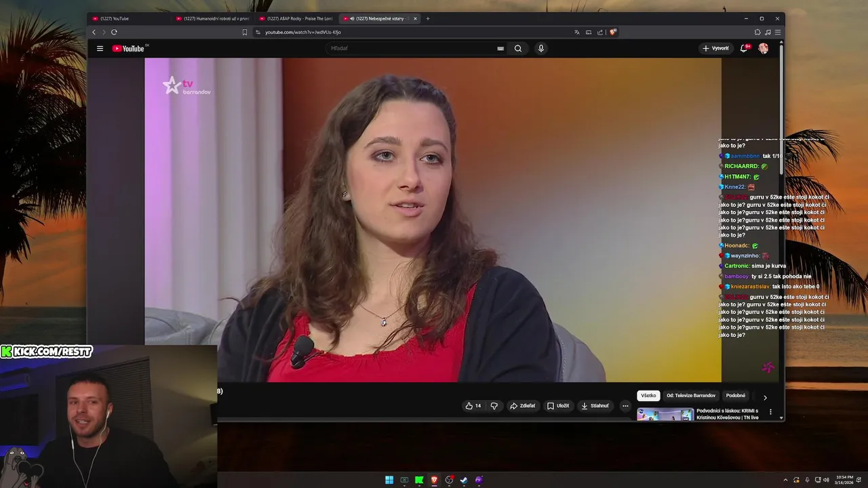Go back with the browser back arrow
Image resolution: width=868 pixels, height=488 pixels.
(94, 32)
